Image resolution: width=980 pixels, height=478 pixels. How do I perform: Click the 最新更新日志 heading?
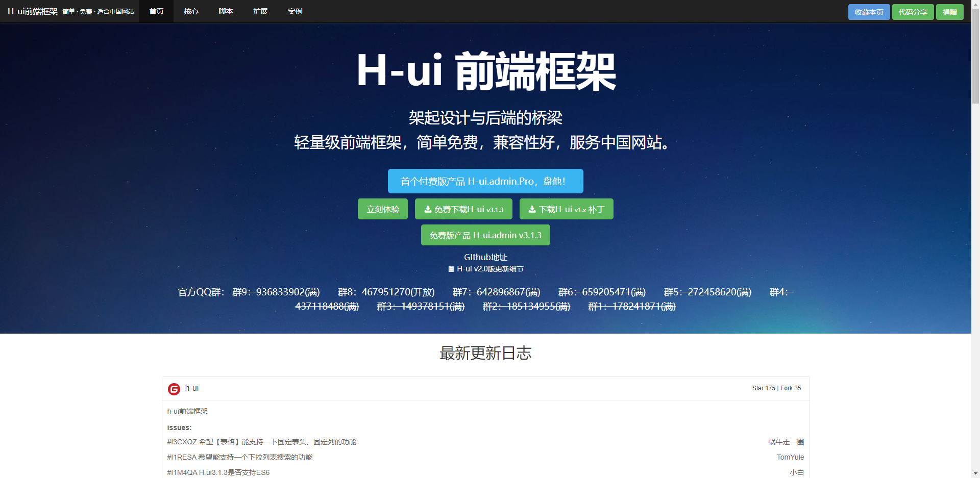click(485, 353)
